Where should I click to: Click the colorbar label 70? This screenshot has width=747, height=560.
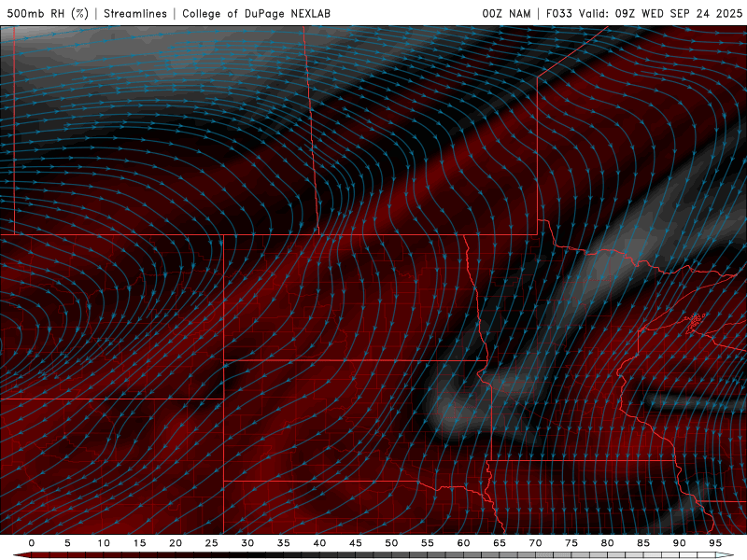pos(535,543)
